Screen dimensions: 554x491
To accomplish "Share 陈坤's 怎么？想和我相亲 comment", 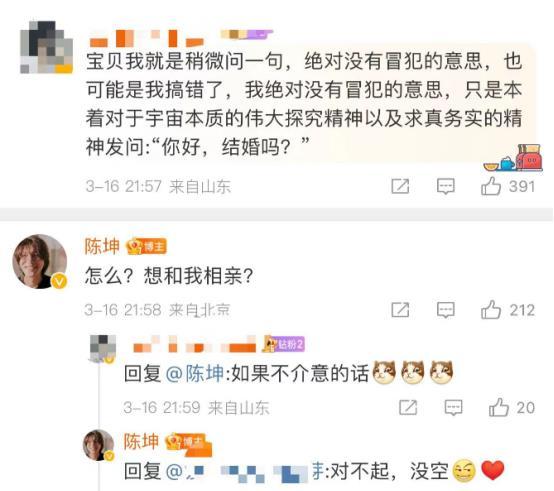I will click(400, 310).
